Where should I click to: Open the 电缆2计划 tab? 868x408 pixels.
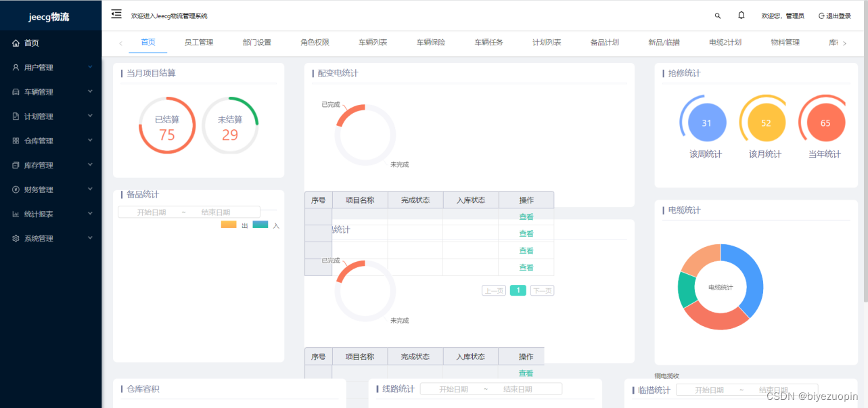click(725, 42)
